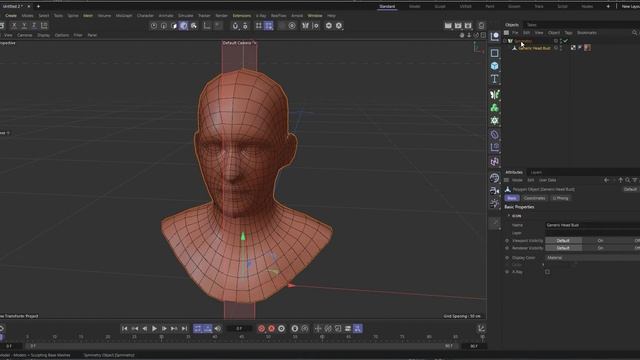Image resolution: width=640 pixels, height=360 pixels.
Task: Click the up arrow in Attributes manager
Action: pos(620,180)
